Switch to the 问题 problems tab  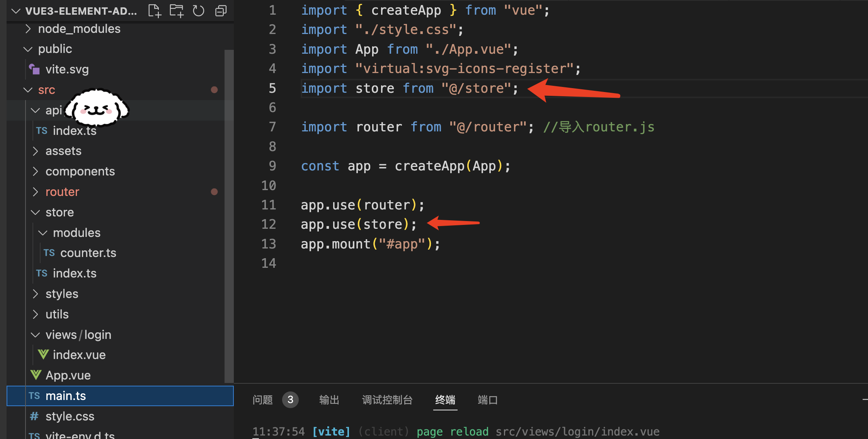point(263,400)
